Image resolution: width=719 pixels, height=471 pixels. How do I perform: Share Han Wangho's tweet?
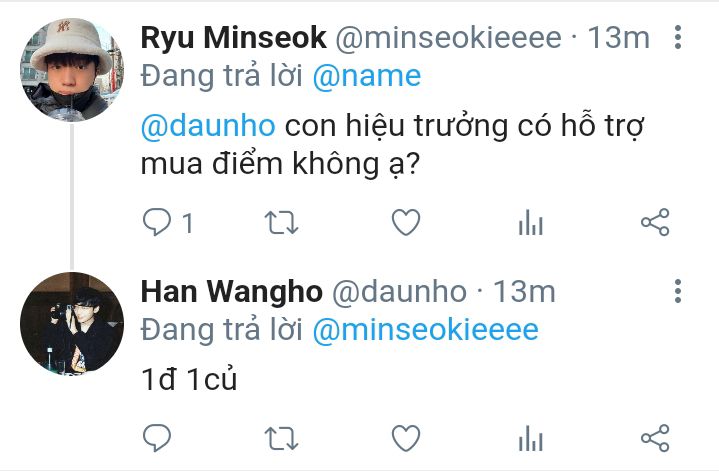click(x=655, y=438)
